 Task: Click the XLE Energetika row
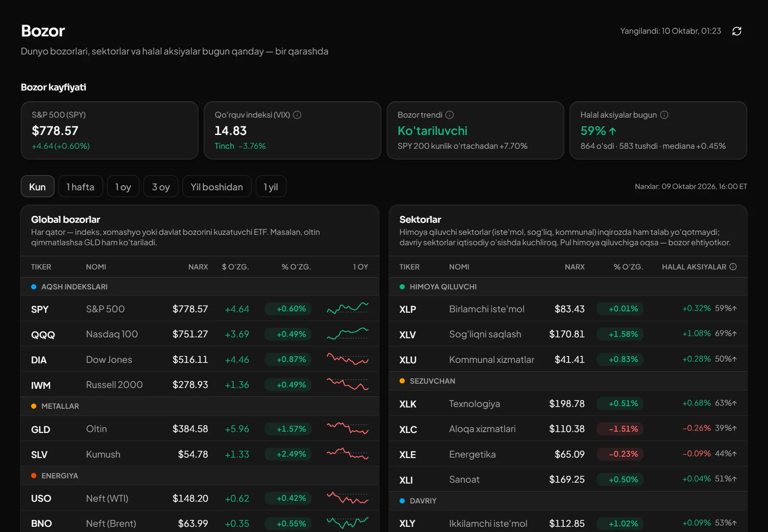coord(568,454)
